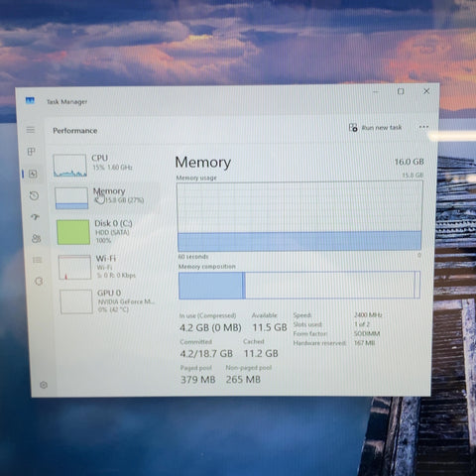This screenshot has height=476, width=476.
Task: Click the Hardware reserved value 167 MB
Action: 365,343
